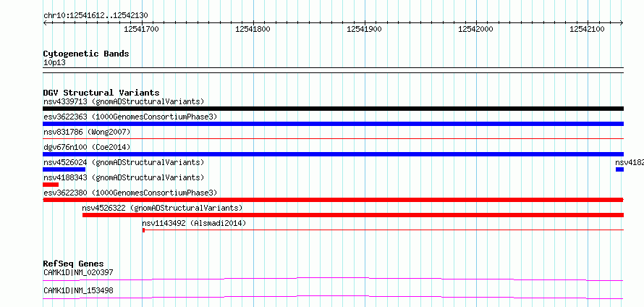This screenshot has width=644, height=307.
Task: Click the RefSeq Genes track title
Action: click(x=74, y=264)
